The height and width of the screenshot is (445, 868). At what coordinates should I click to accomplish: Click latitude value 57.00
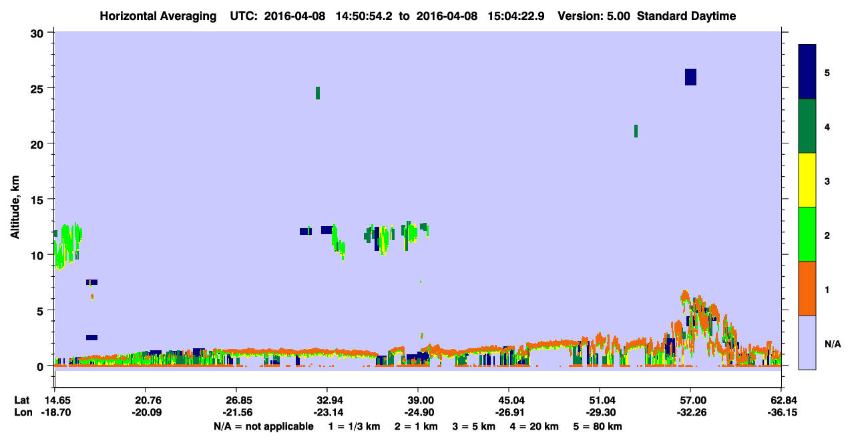690,400
